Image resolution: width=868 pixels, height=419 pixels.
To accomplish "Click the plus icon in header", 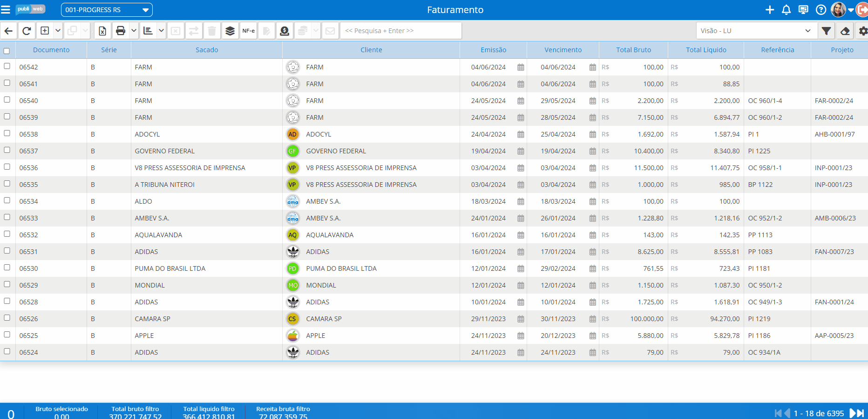I will pos(770,10).
